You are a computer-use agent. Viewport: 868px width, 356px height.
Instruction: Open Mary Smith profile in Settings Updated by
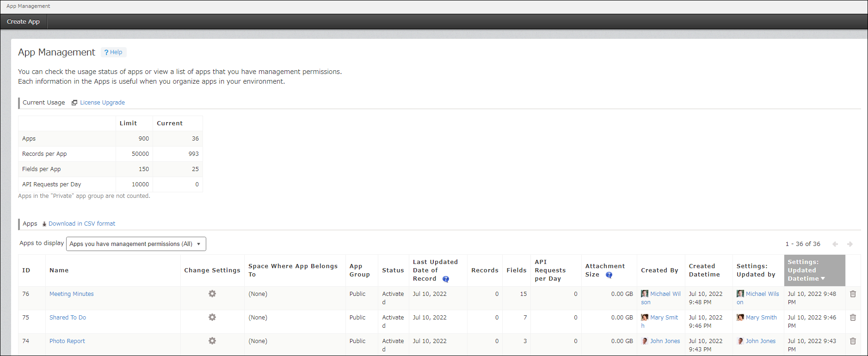pyautogui.click(x=761, y=318)
